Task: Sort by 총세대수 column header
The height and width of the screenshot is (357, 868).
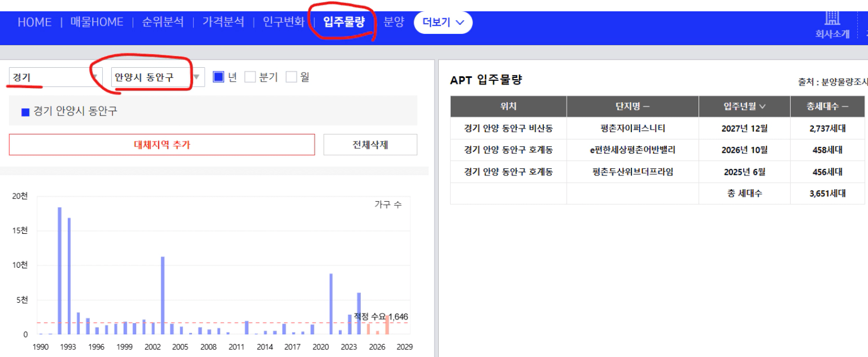Action: (x=828, y=107)
